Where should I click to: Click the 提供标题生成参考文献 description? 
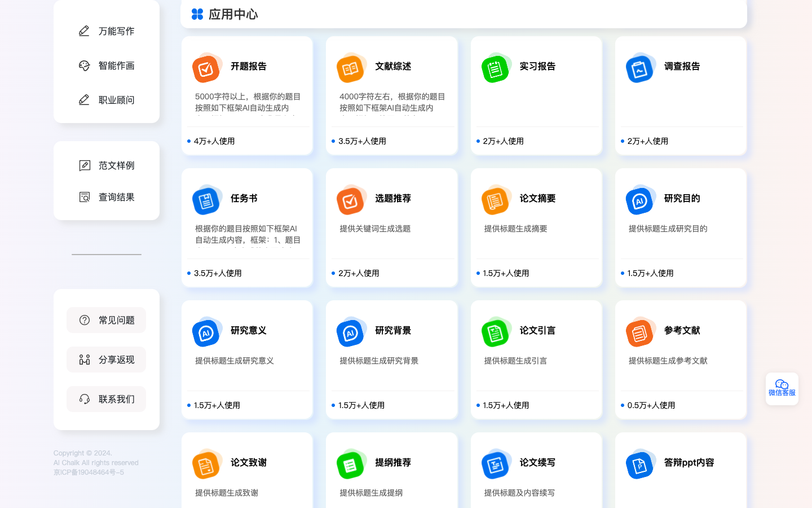668,361
